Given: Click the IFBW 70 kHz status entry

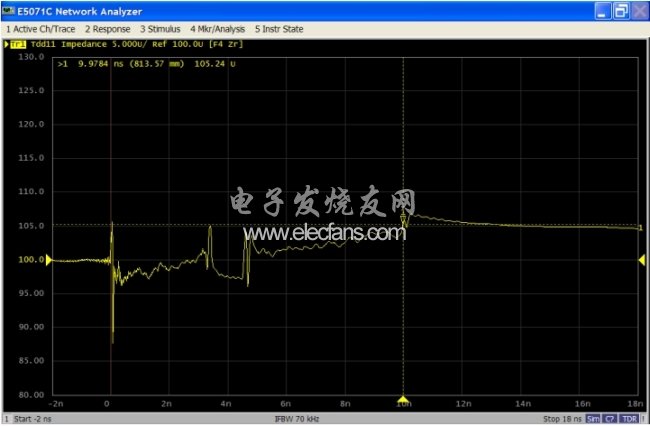Looking at the screenshot, I should click(297, 419).
